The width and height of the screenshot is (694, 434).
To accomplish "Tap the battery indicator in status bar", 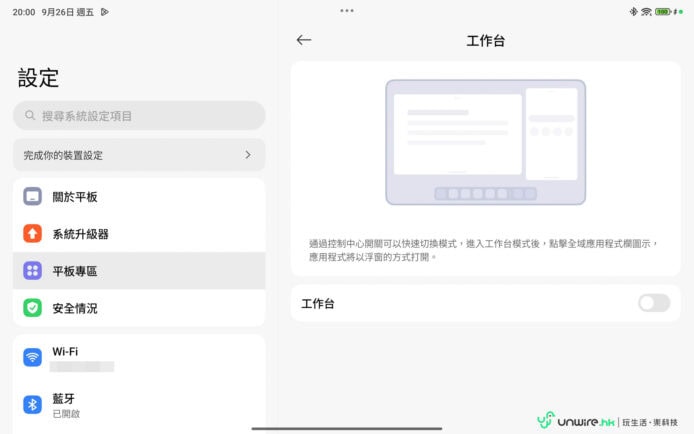I will (x=662, y=12).
